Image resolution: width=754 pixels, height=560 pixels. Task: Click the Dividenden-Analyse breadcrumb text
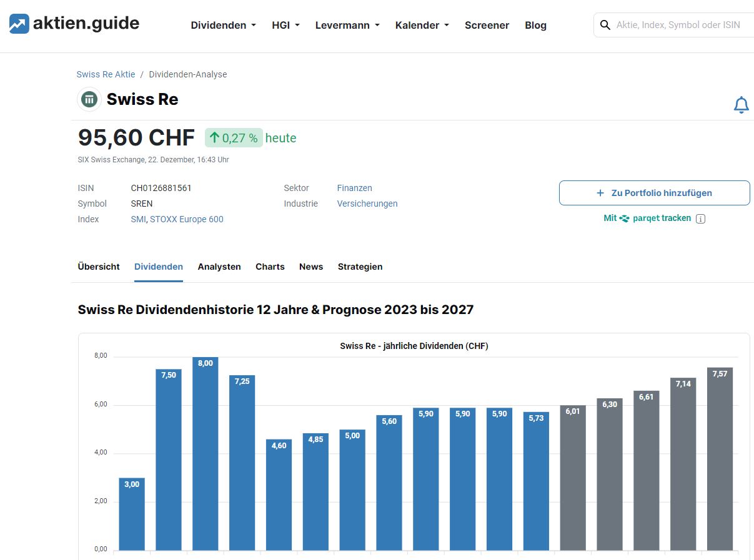(188, 74)
